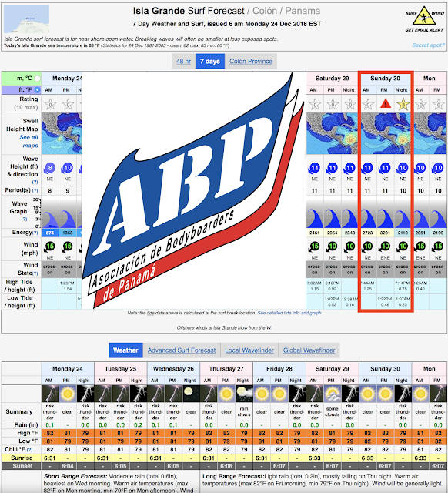Click Saturday AM rating star
The height and width of the screenshot is (493, 448).
coord(315,104)
